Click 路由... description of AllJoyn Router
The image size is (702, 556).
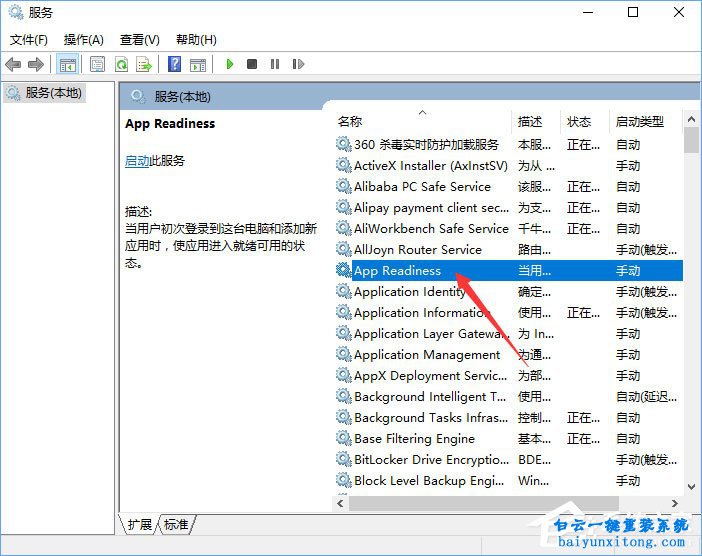pyautogui.click(x=534, y=249)
